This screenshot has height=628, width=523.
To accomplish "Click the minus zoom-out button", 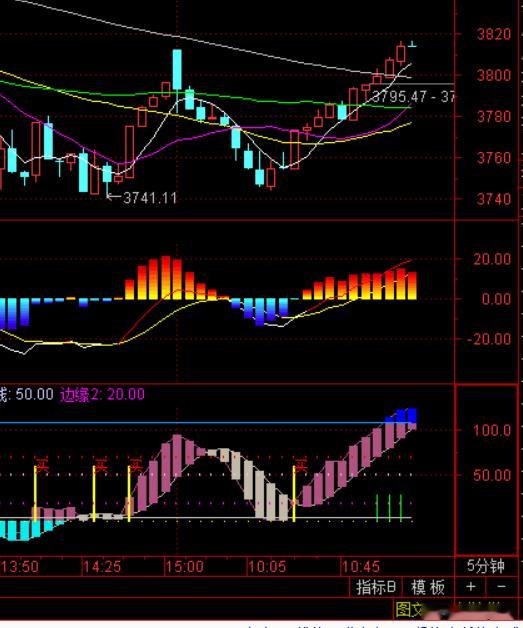I will (x=502, y=587).
